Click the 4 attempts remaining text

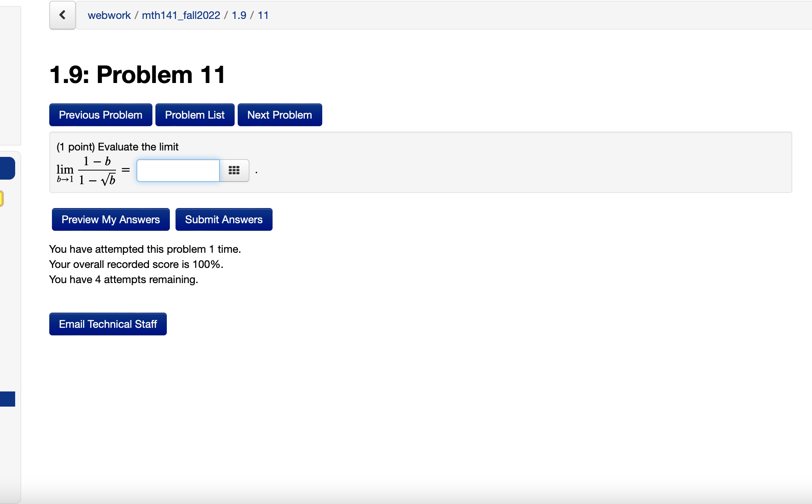(123, 280)
